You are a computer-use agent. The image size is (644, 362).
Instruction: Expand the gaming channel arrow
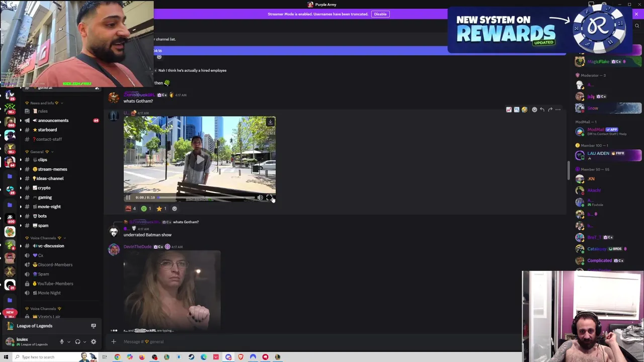click(21, 198)
